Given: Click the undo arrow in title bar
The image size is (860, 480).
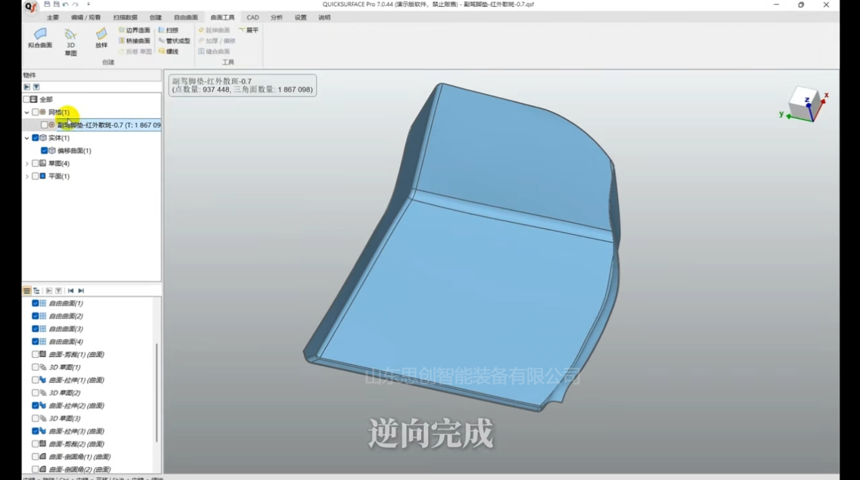Looking at the screenshot, I should click(x=66, y=4).
